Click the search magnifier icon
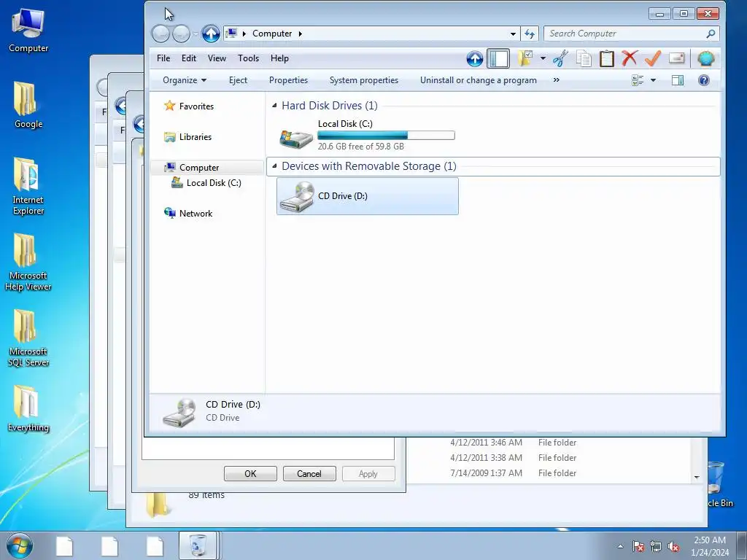 coord(711,34)
